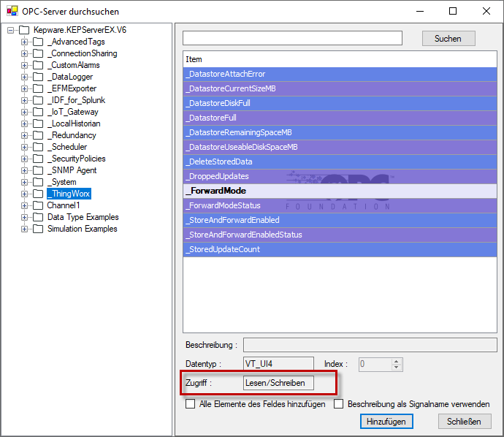Select the _DatastoreAttachError item
The width and height of the screenshot is (504, 437).
pyautogui.click(x=340, y=75)
